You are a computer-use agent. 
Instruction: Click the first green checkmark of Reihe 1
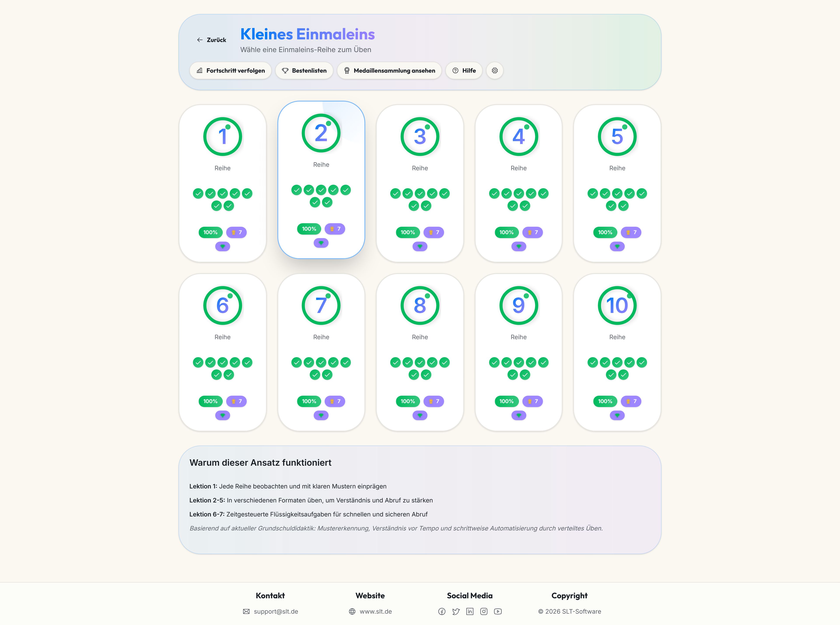(x=198, y=194)
